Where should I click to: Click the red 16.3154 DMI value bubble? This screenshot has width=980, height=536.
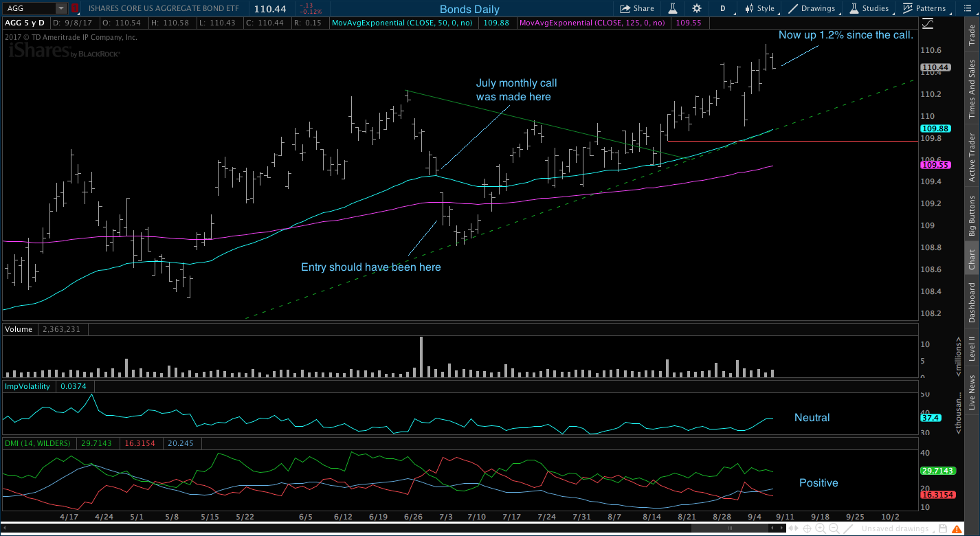[937, 494]
